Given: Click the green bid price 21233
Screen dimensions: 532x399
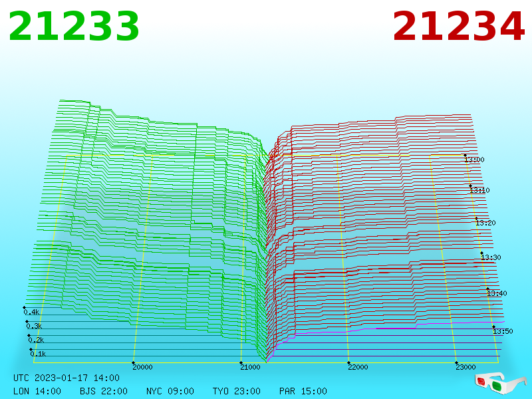Looking at the screenshot, I should pyautogui.click(x=74, y=27).
